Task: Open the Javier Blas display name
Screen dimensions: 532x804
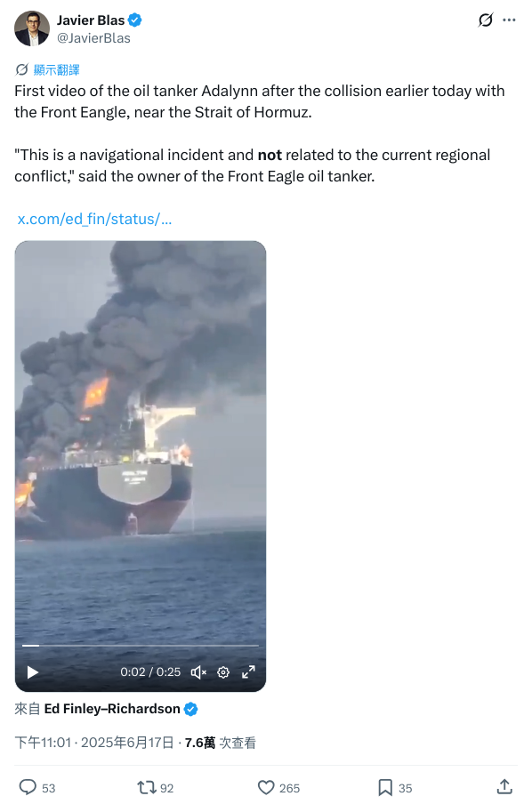Action: point(91,20)
